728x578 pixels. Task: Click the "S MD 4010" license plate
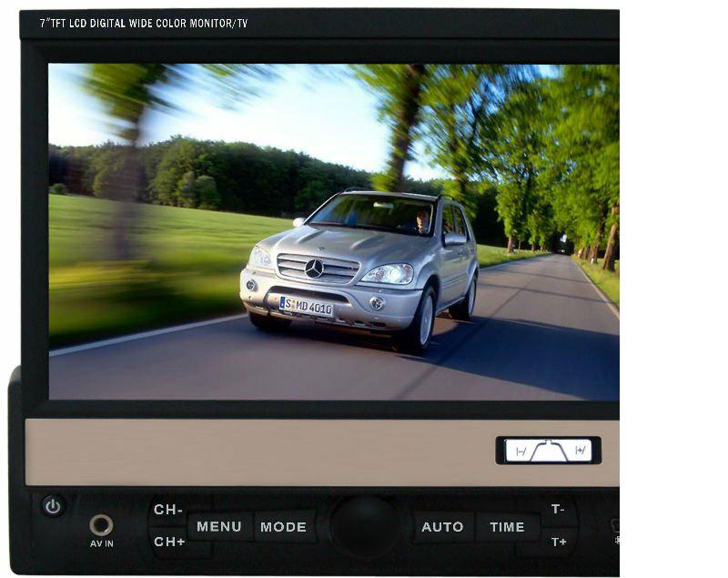306,307
